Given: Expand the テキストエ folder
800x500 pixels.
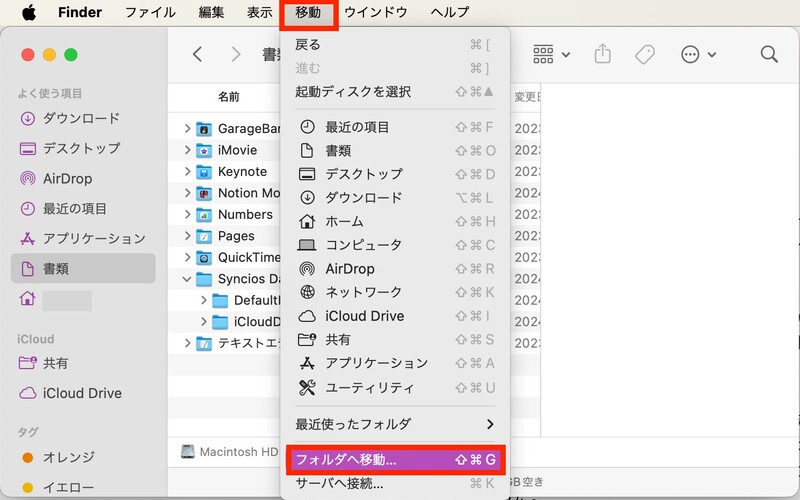Looking at the screenshot, I should click(x=187, y=343).
